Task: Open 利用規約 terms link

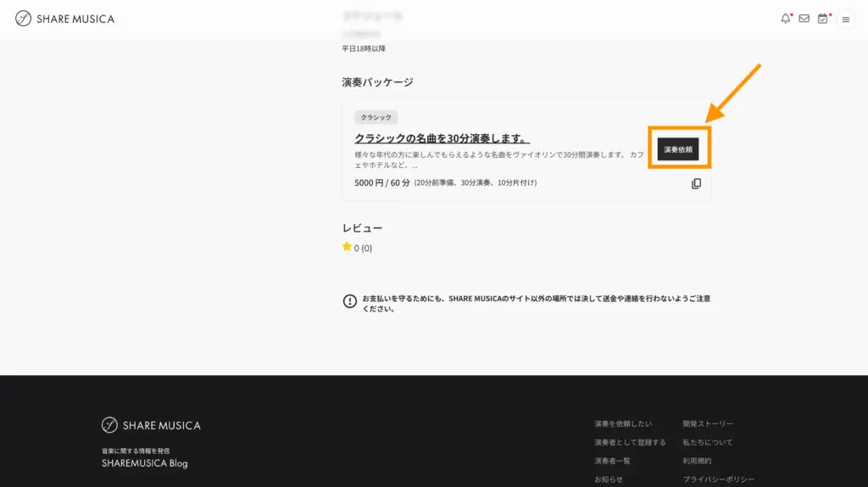Action: pos(697,461)
